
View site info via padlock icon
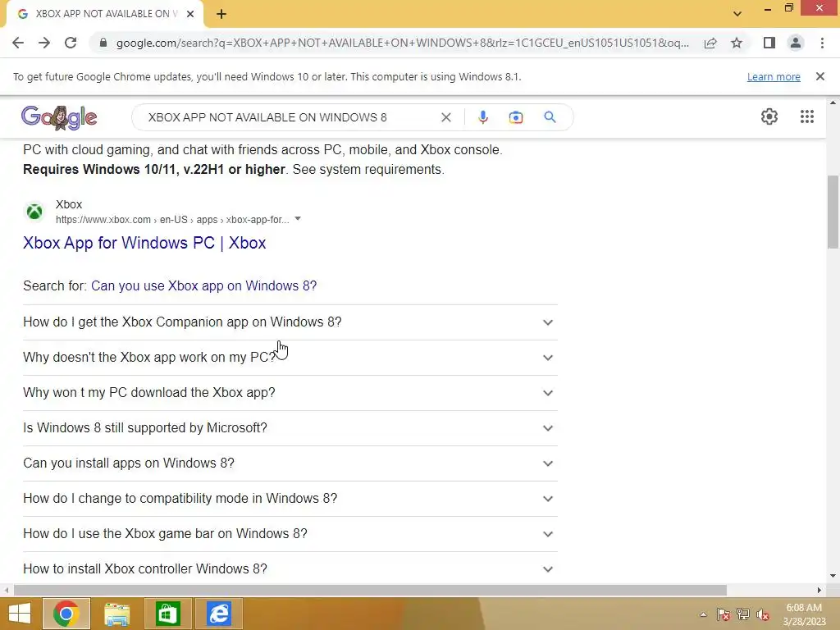point(103,43)
